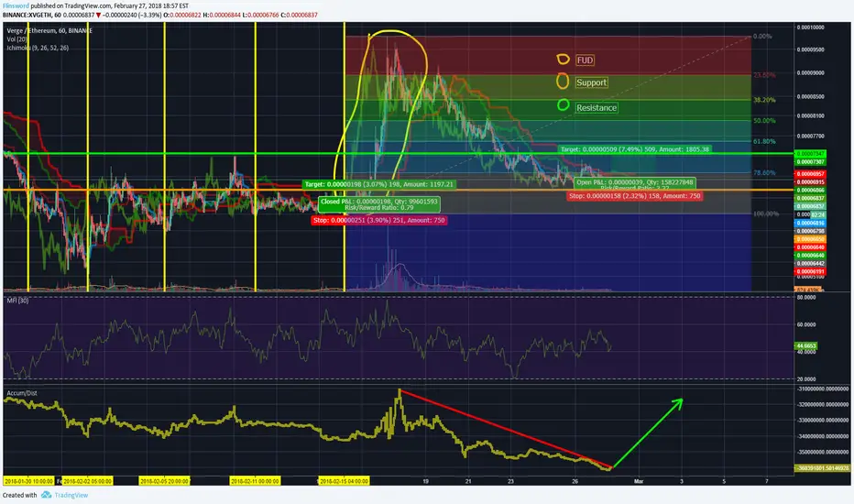Click the TradingView cloud logo icon

(x=47, y=495)
